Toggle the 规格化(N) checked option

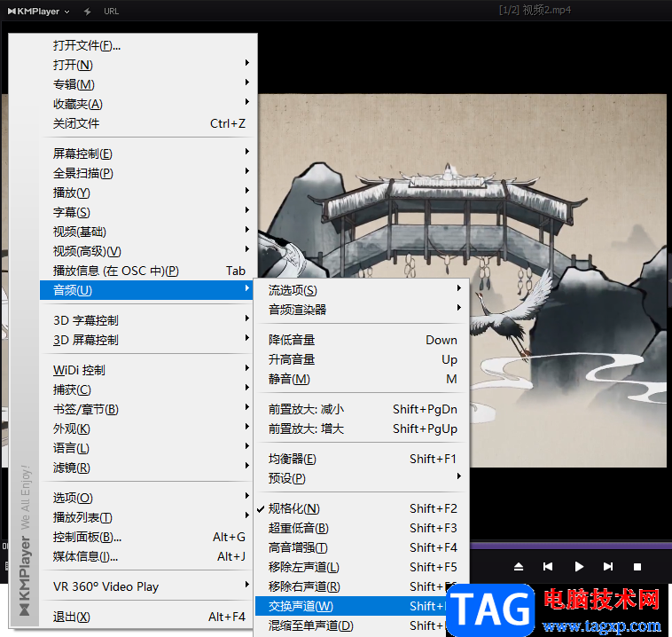coord(363,508)
